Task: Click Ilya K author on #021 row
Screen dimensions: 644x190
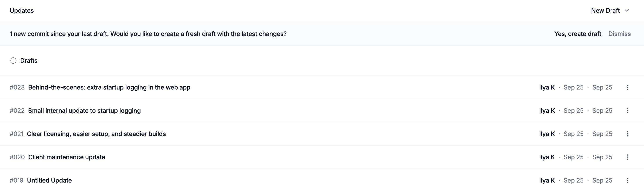Action: pyautogui.click(x=547, y=134)
